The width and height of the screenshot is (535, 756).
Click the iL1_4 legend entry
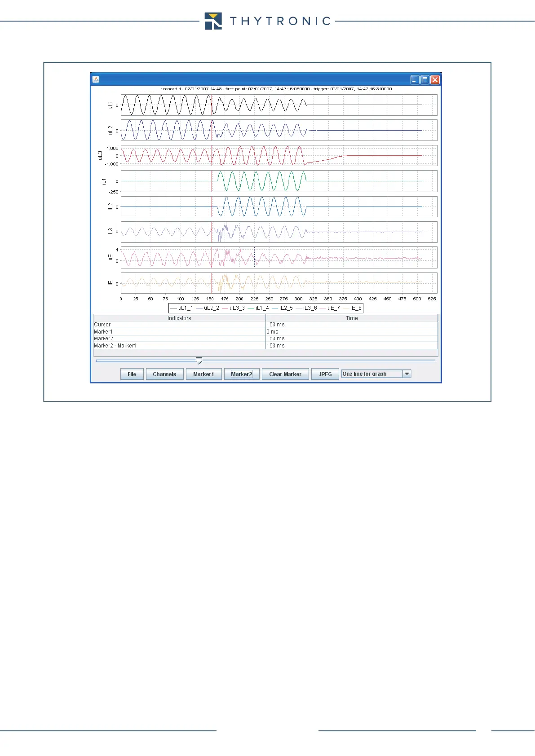(x=258, y=308)
